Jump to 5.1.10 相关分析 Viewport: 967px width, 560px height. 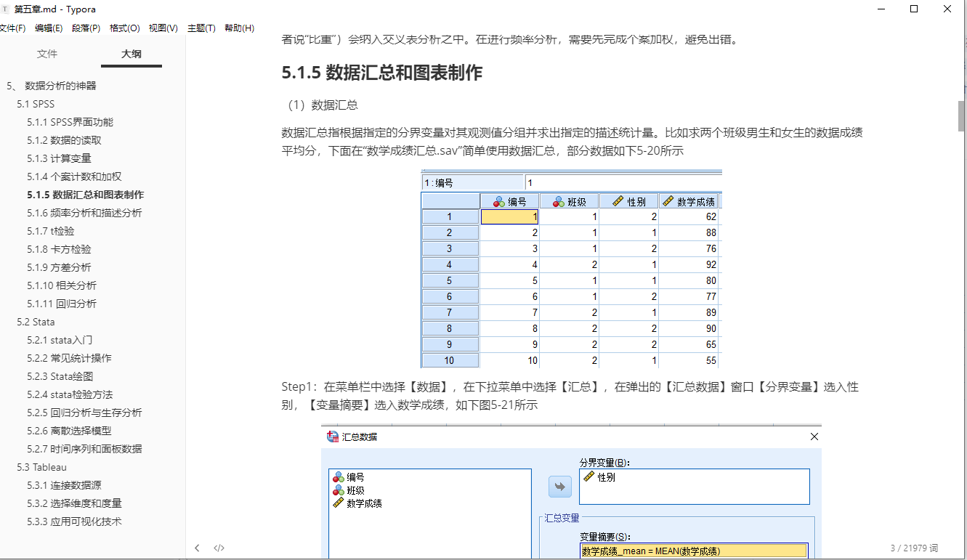pos(62,285)
